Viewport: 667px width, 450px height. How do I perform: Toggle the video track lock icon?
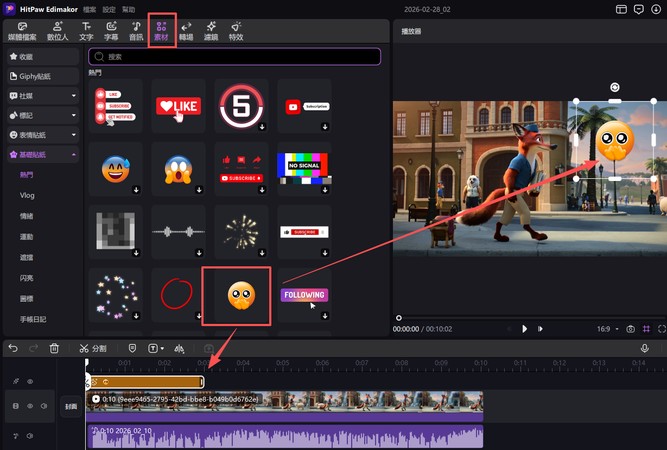pyautogui.click(x=16, y=406)
